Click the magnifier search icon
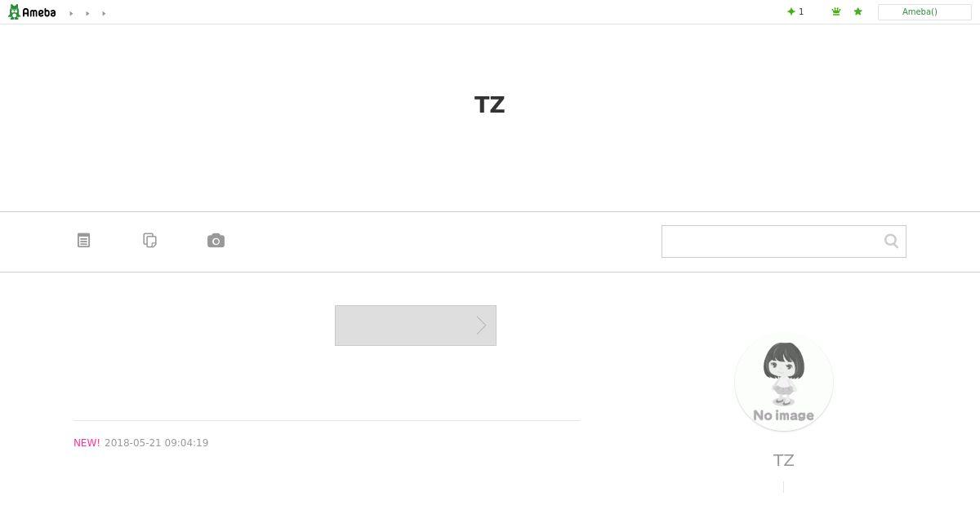 pos(891,241)
